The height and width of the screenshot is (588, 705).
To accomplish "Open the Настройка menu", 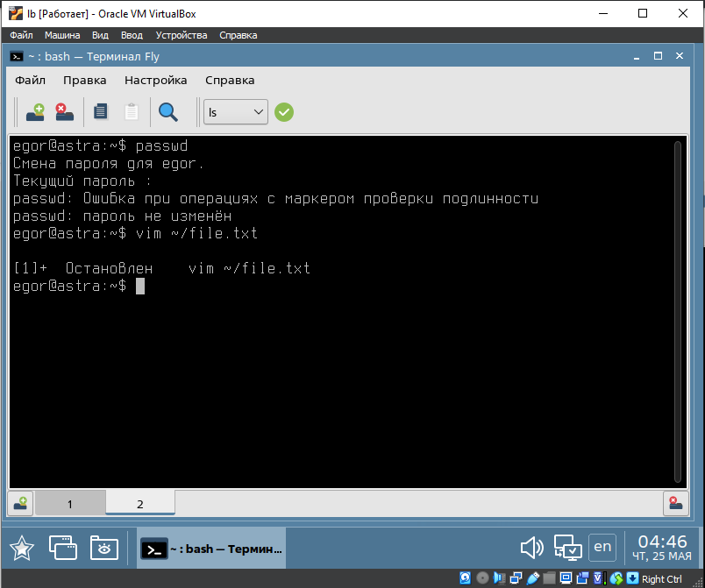I will click(155, 80).
